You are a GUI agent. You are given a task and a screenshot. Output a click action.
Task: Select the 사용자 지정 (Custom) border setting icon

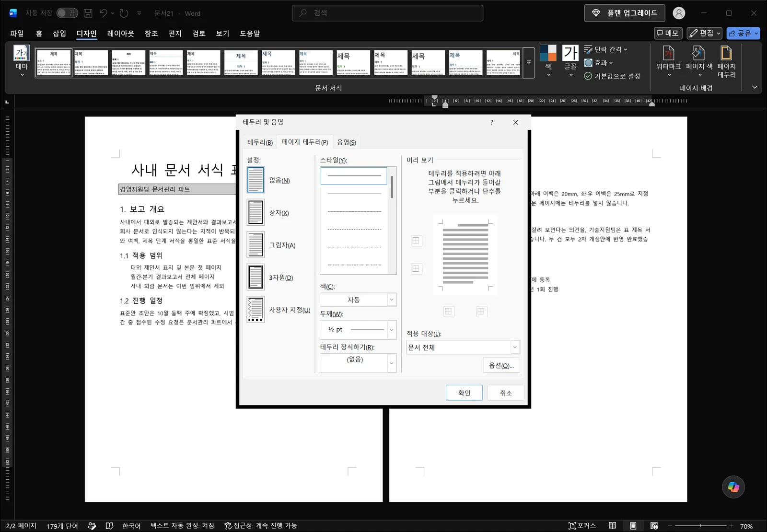tap(256, 310)
